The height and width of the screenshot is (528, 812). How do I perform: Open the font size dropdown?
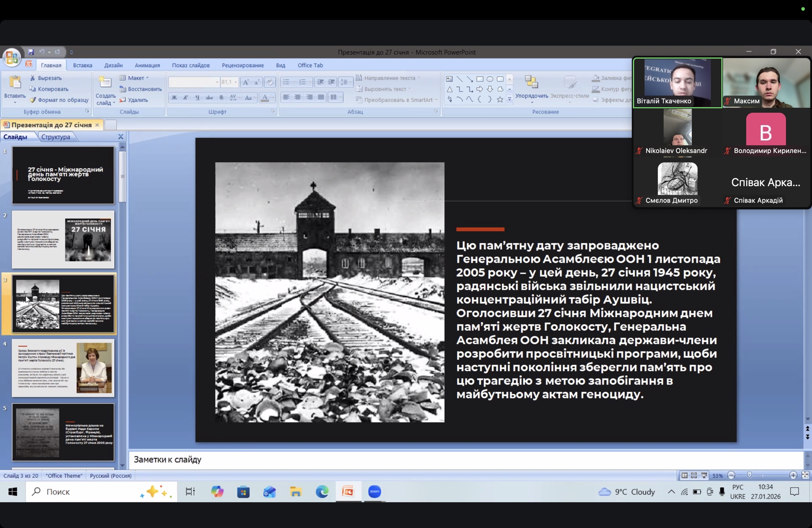[x=235, y=82]
